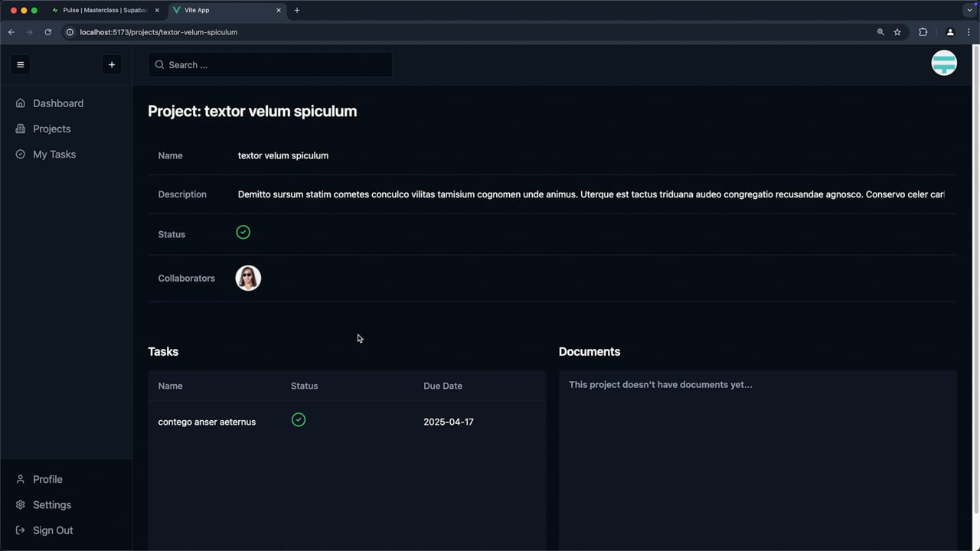Click the browser back arrow

click(11, 32)
